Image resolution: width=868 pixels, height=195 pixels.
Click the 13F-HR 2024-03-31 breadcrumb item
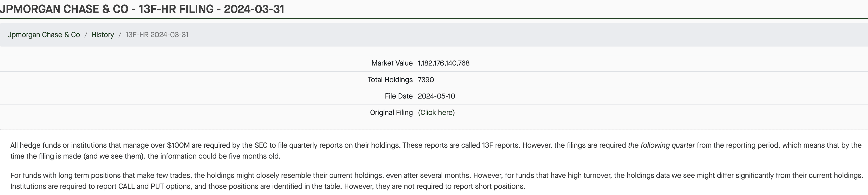(x=157, y=35)
